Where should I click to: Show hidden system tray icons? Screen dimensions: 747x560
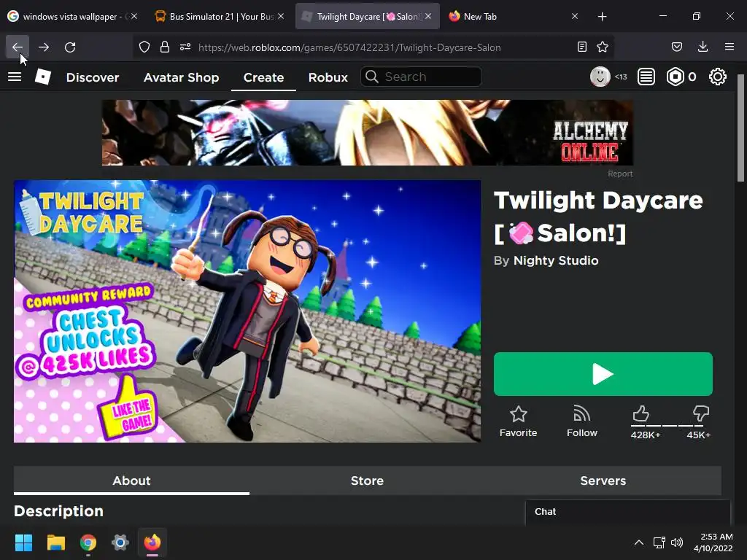[x=639, y=542]
